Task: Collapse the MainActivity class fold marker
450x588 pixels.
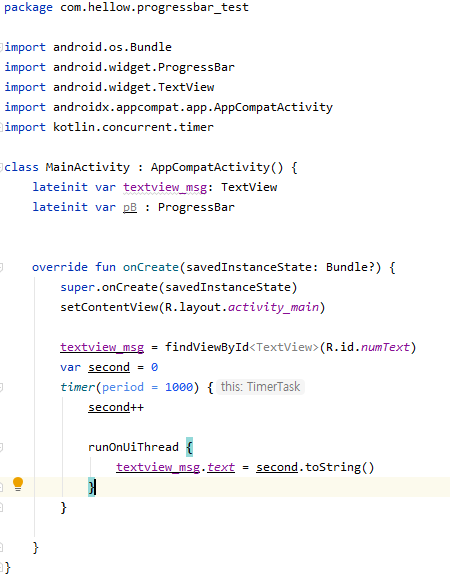Action: [x=1, y=167]
